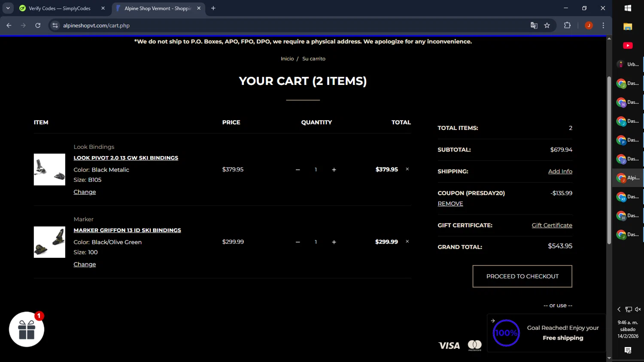The image size is (644, 362).
Task: Open YouTube from the taskbar
Action: click(x=628, y=45)
